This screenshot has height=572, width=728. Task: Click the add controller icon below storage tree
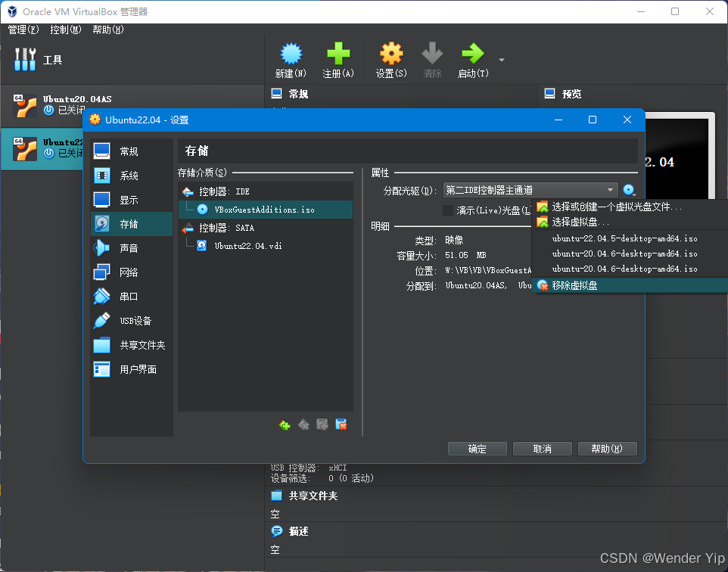click(x=285, y=424)
